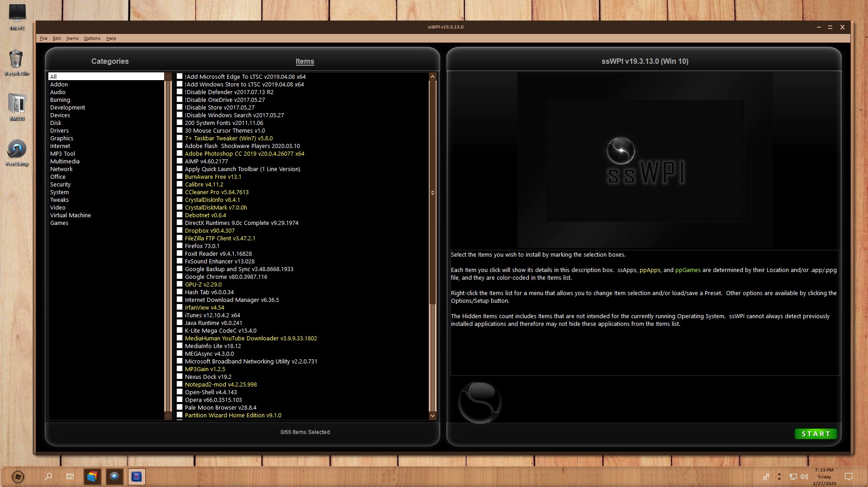868x487 pixels.
Task: Click the ssWPI orb logo below description
Action: [480, 402]
